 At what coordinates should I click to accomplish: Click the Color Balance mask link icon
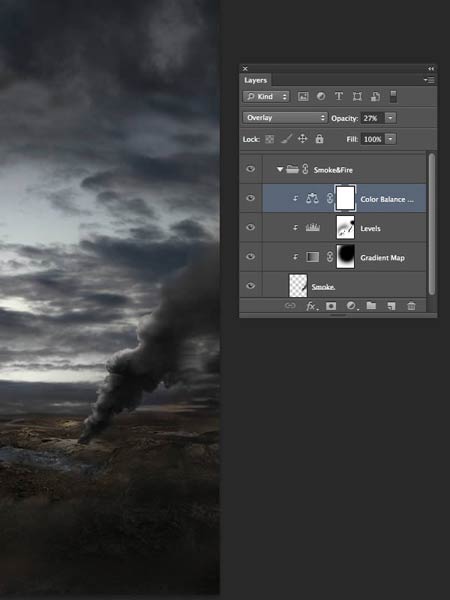(x=330, y=198)
